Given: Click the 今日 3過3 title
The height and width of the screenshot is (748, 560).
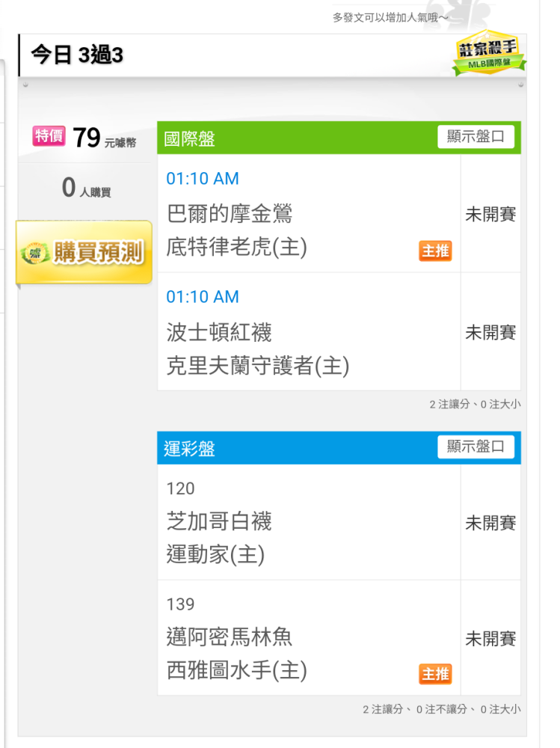Looking at the screenshot, I should (x=77, y=55).
